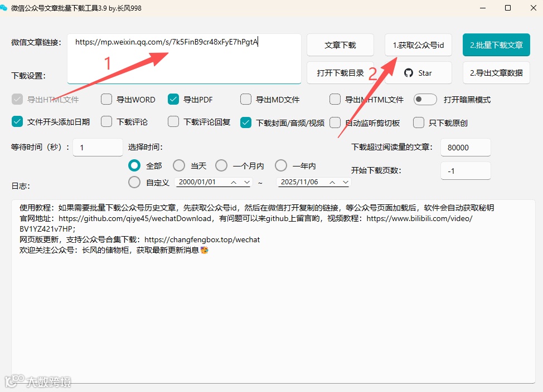Toggle 打开暗黑模式 switch

pyautogui.click(x=425, y=100)
